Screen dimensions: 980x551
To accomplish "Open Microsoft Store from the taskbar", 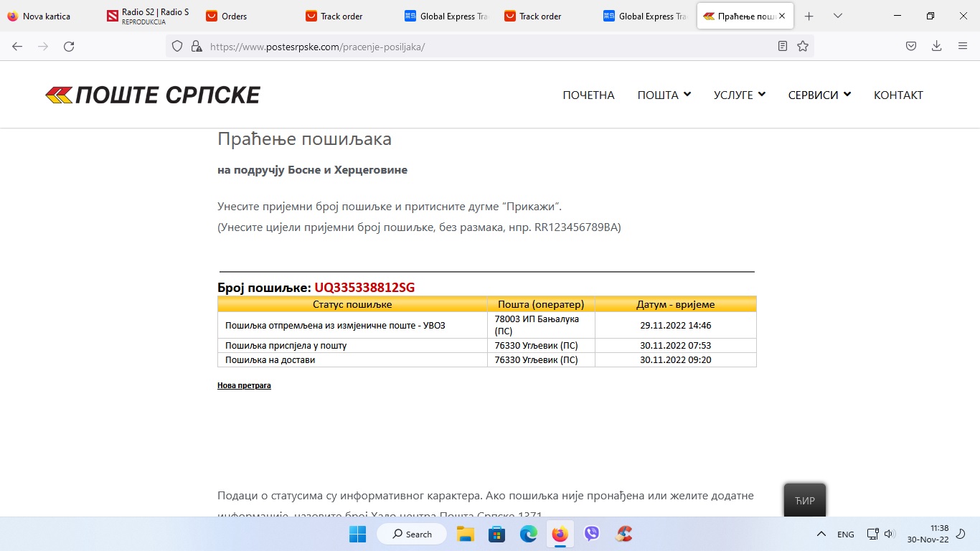I will [x=496, y=534].
